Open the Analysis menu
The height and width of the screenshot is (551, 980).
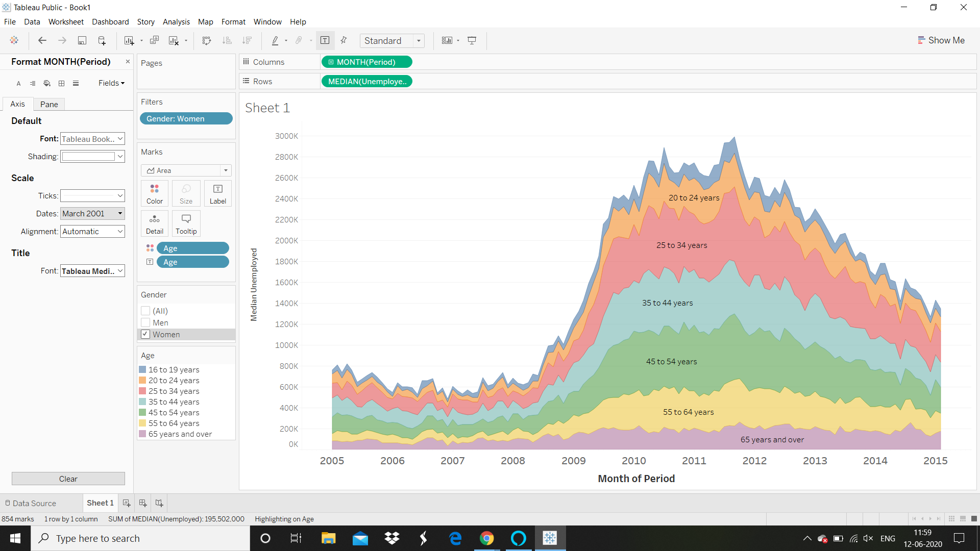176,22
